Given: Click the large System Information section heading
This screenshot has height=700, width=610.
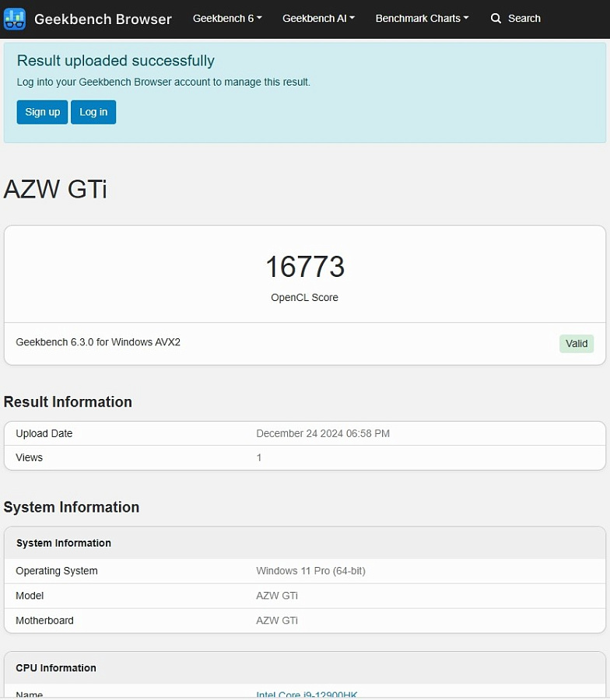Looking at the screenshot, I should click(72, 507).
